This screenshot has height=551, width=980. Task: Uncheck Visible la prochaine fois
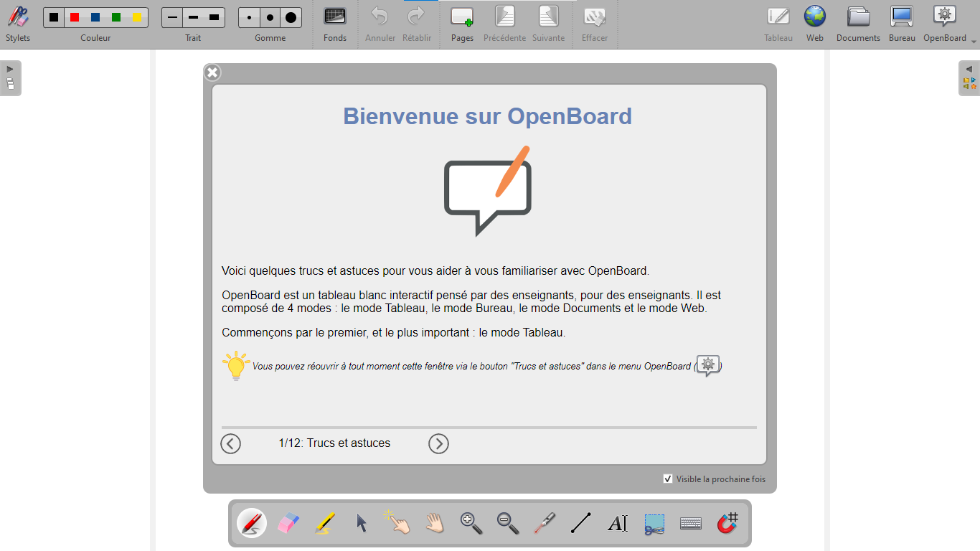pyautogui.click(x=668, y=479)
